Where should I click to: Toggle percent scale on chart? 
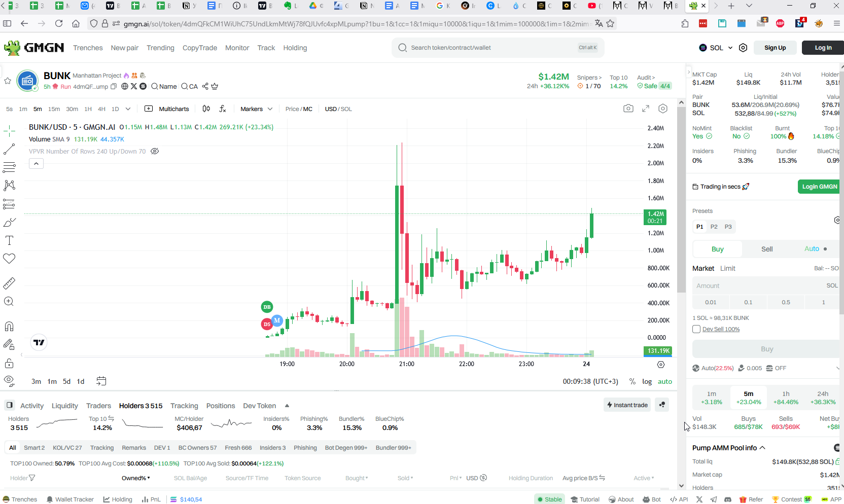coord(632,381)
